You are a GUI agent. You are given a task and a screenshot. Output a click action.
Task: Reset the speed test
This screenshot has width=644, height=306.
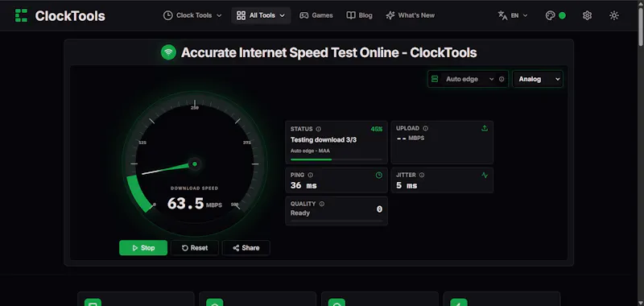pyautogui.click(x=195, y=248)
